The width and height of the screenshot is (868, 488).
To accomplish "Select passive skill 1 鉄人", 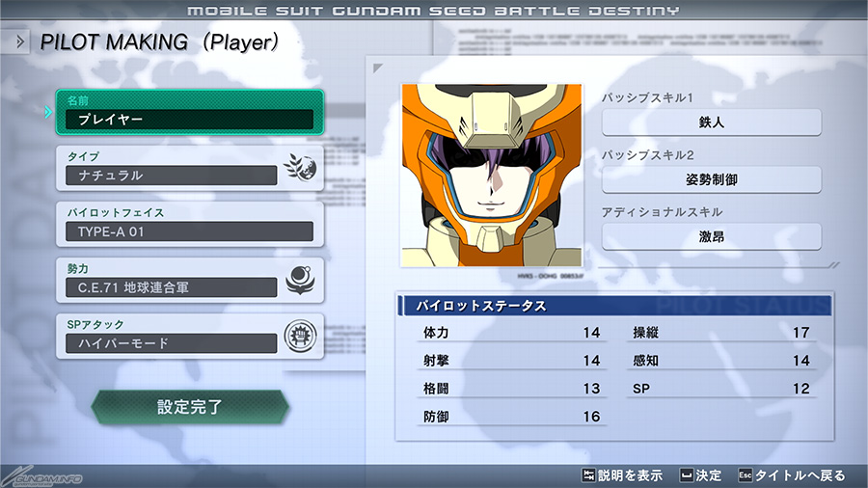I will [712, 122].
